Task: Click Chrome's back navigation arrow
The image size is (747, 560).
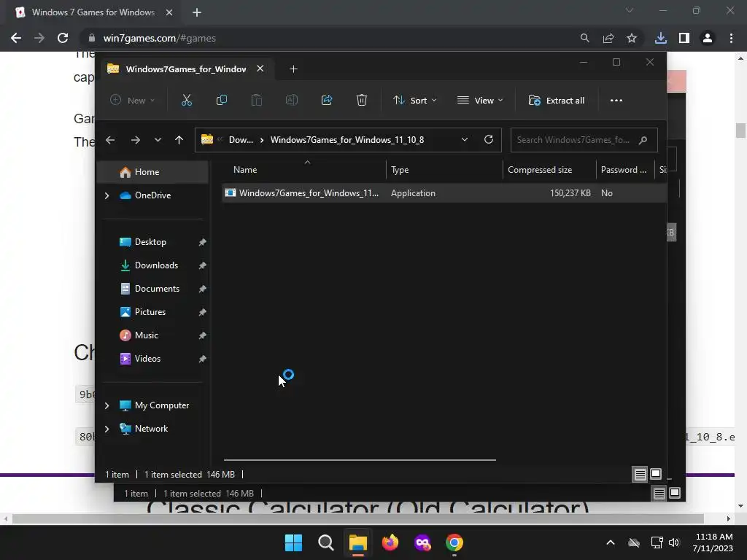Action: (x=16, y=38)
